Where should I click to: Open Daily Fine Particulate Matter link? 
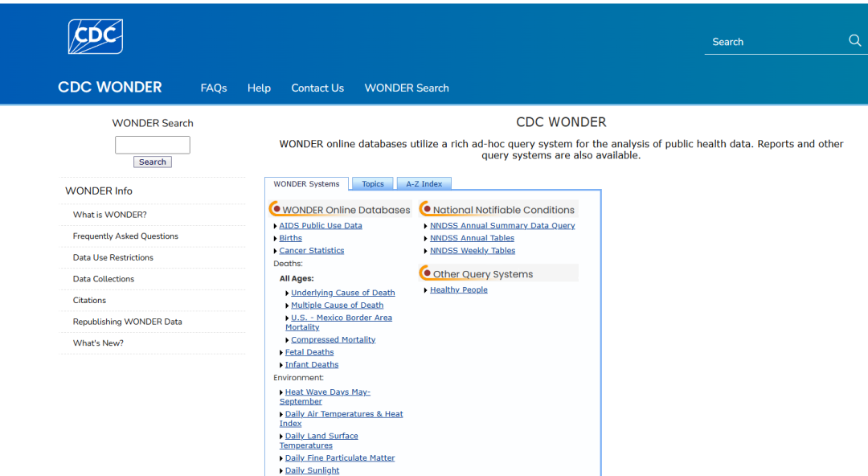coord(340,458)
